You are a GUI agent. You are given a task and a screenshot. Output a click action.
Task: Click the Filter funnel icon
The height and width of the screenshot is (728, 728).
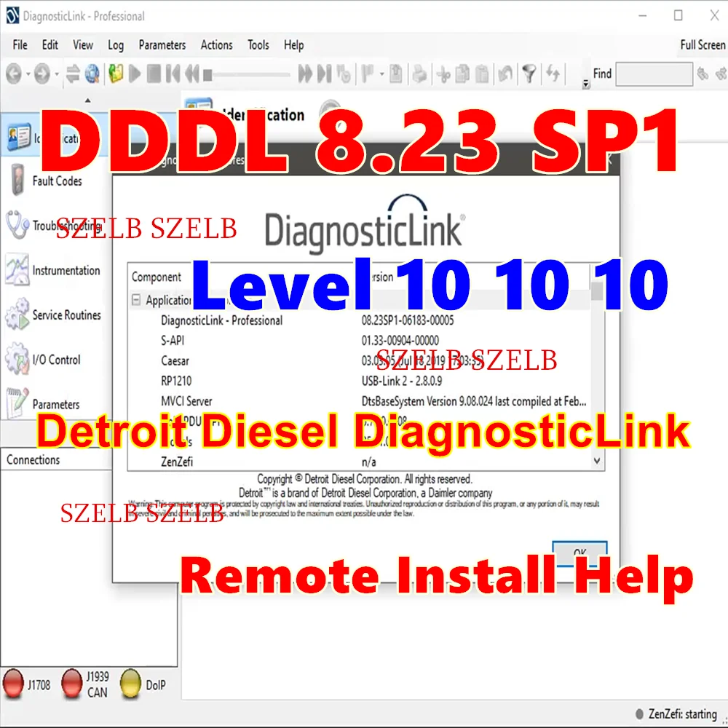click(529, 74)
